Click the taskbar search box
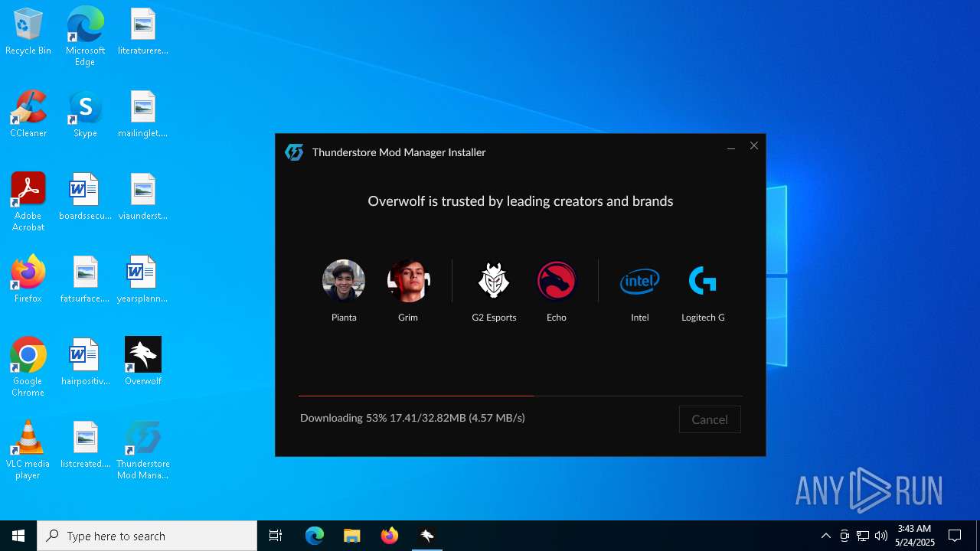Screen dimensions: 980x551 click(x=147, y=536)
